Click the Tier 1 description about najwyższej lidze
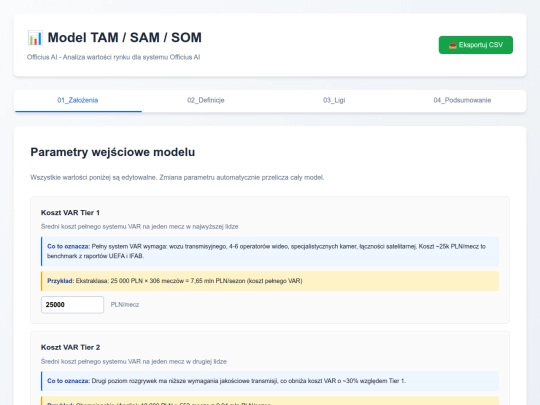Screen dimensions: 540x405 [x=139, y=226]
